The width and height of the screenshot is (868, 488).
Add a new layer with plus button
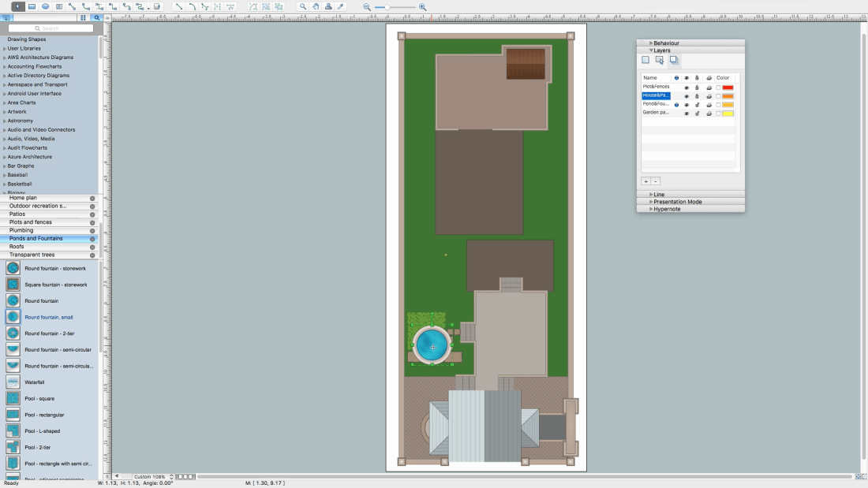[x=645, y=181]
